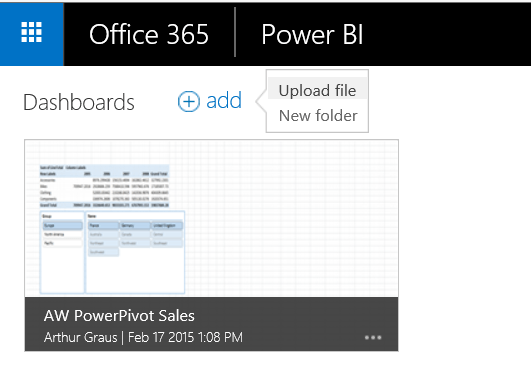Select the Dashboards heading

79,102
